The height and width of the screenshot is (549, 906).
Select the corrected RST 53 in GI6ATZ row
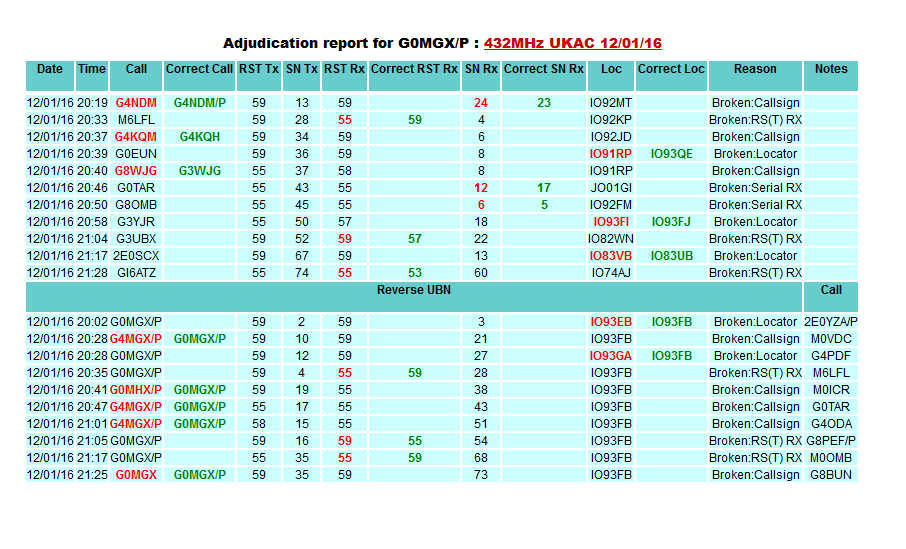415,273
